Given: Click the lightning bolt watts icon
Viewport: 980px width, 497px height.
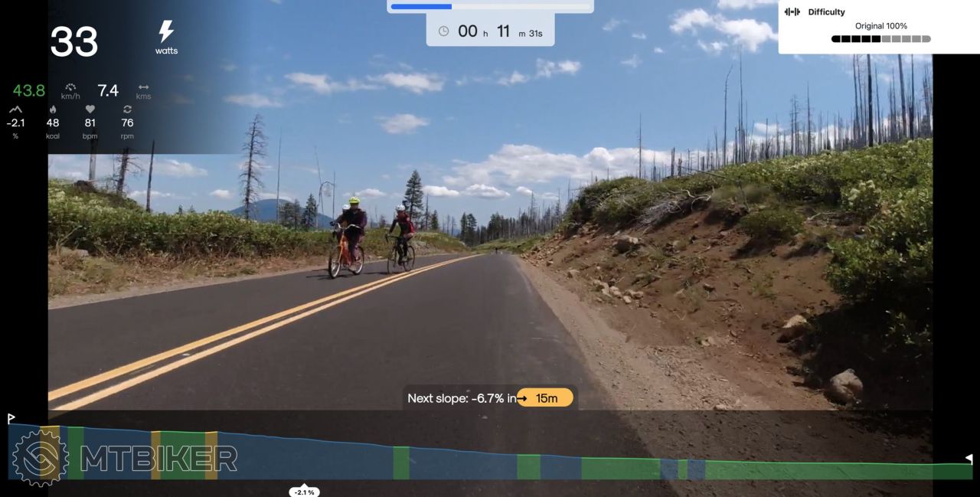Looking at the screenshot, I should pyautogui.click(x=166, y=31).
